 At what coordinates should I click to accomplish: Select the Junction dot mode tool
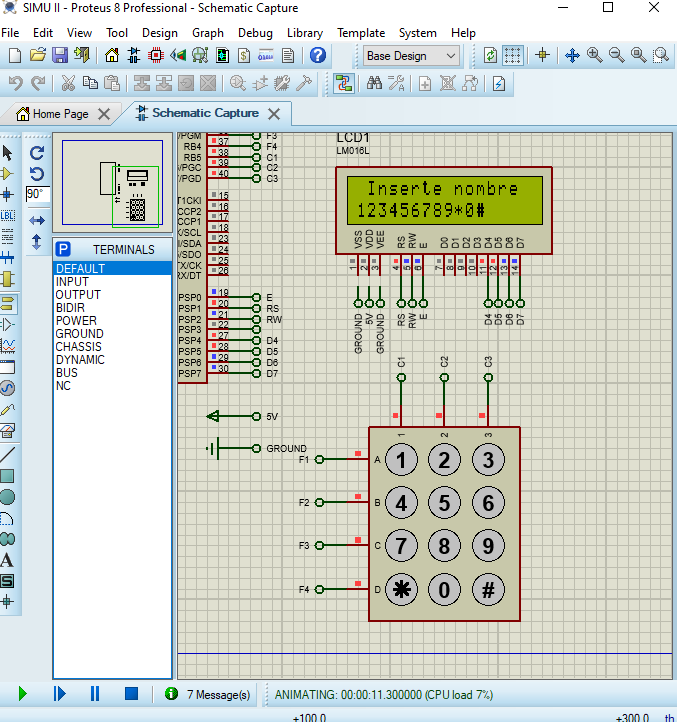pyautogui.click(x=7, y=194)
